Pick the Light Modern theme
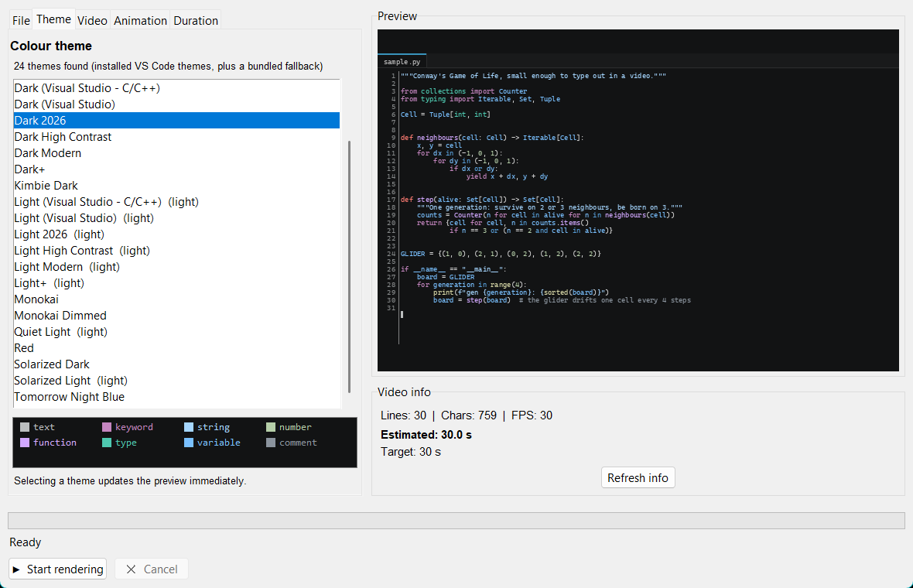The height and width of the screenshot is (588, 913). click(176, 267)
